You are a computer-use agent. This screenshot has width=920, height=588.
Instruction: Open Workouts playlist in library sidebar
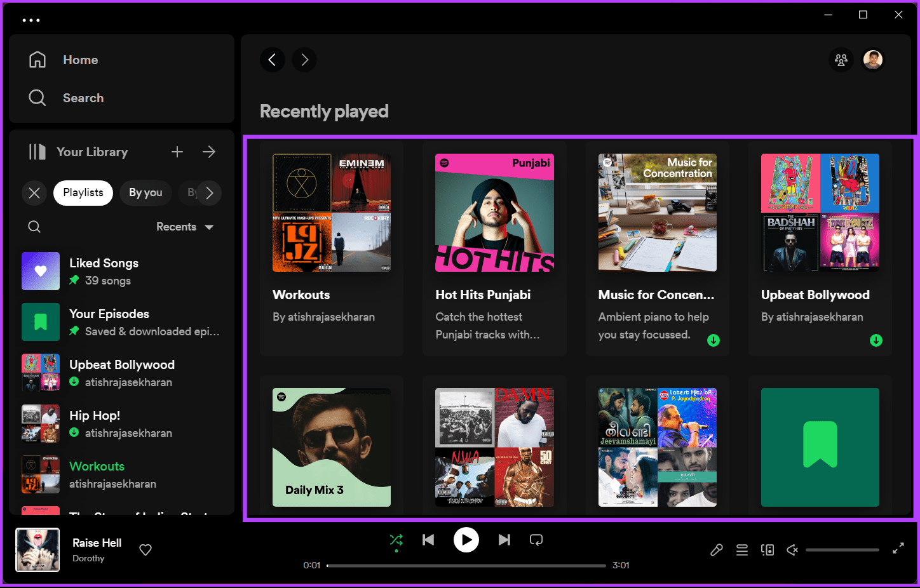tap(121, 474)
